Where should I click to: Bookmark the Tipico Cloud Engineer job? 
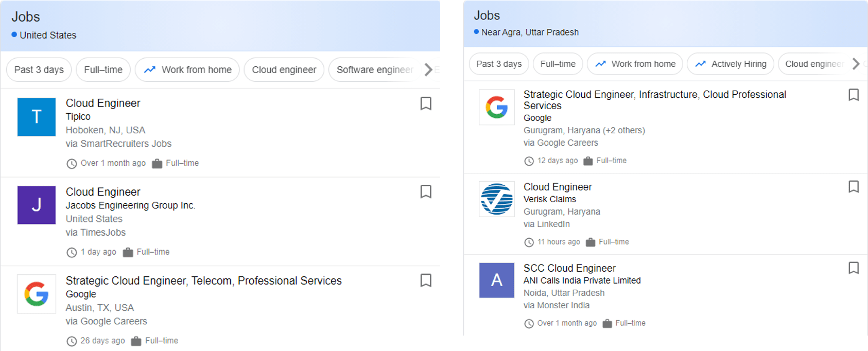click(x=426, y=103)
